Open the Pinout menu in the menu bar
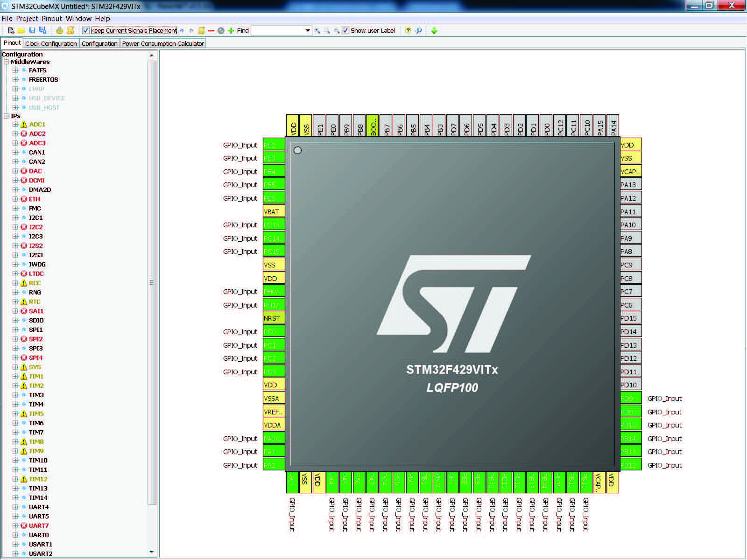This screenshot has width=747, height=560. tap(52, 19)
